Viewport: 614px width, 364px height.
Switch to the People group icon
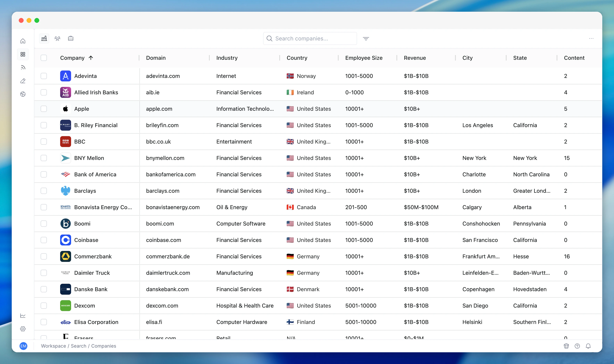click(x=57, y=38)
